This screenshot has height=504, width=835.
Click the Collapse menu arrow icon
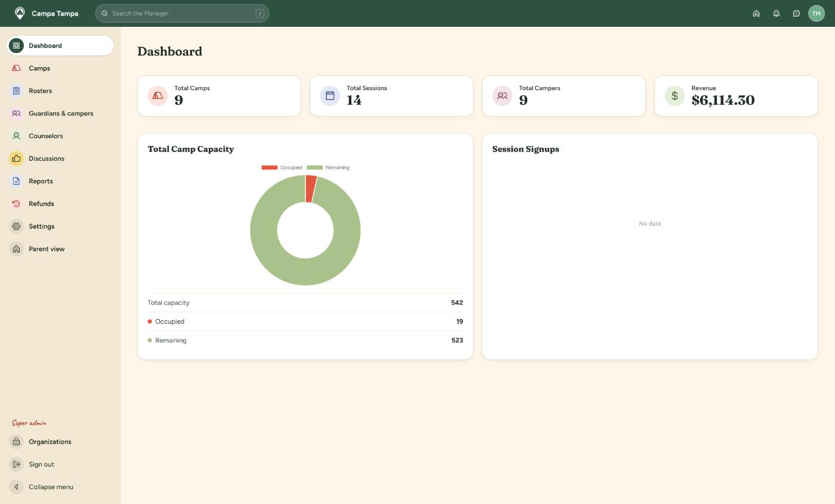click(x=16, y=487)
